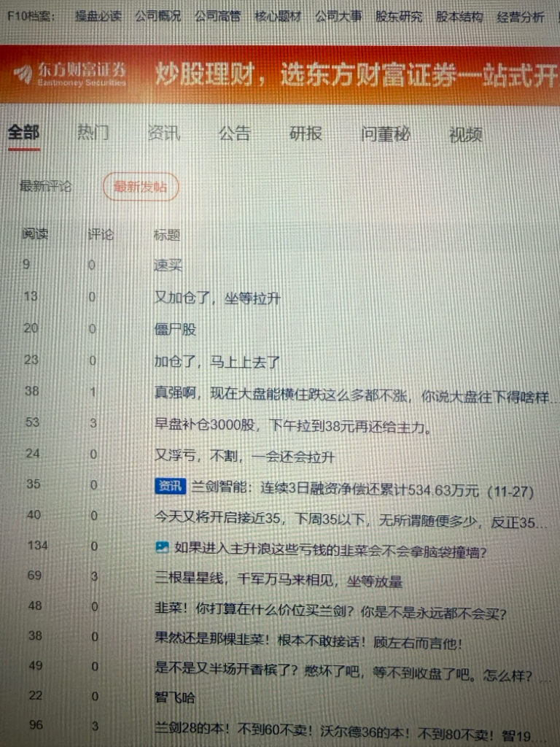
Task: Click the 阅读 column header
Action: tap(35, 234)
